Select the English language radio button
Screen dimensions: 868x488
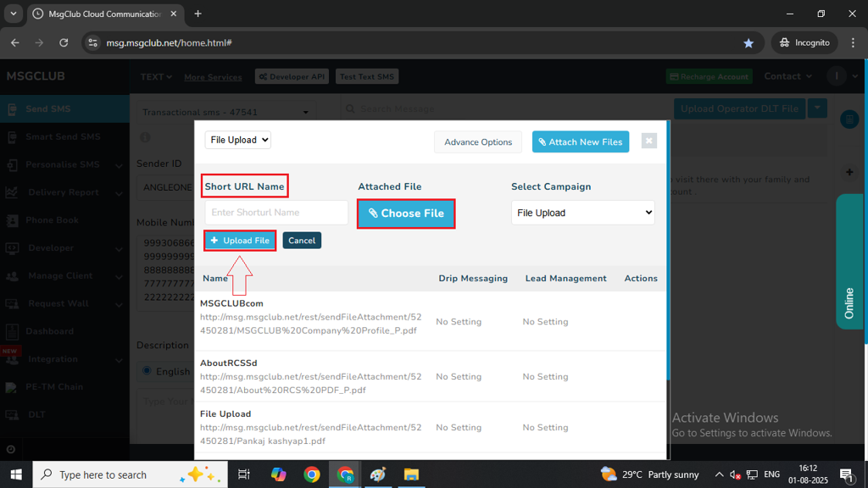coord(147,371)
